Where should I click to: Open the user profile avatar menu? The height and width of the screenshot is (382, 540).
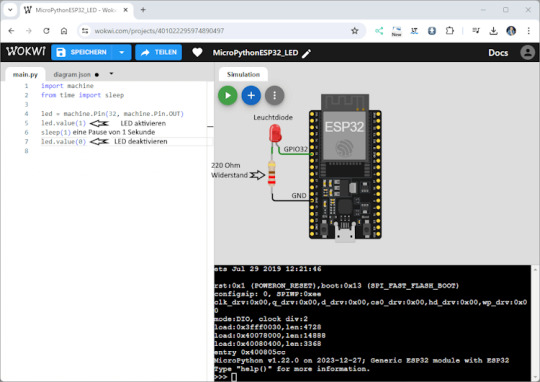[527, 52]
